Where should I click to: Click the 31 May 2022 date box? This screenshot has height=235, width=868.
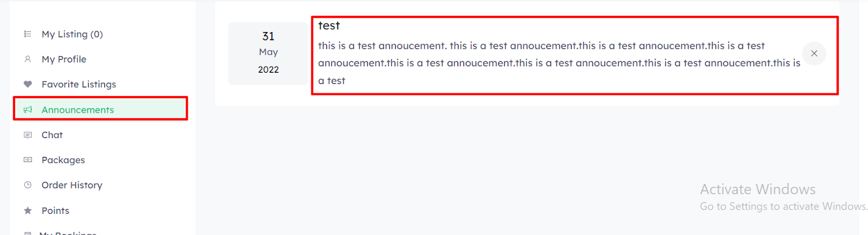click(x=268, y=53)
